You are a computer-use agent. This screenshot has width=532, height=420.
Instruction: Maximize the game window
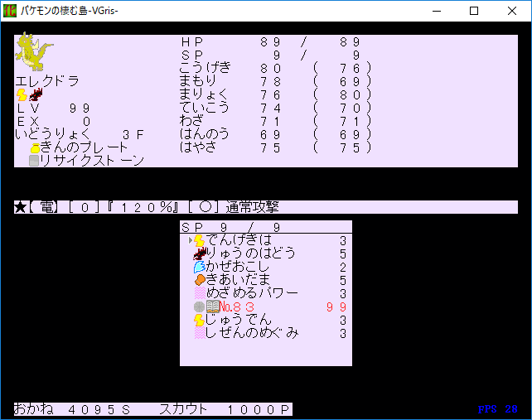[x=474, y=11]
